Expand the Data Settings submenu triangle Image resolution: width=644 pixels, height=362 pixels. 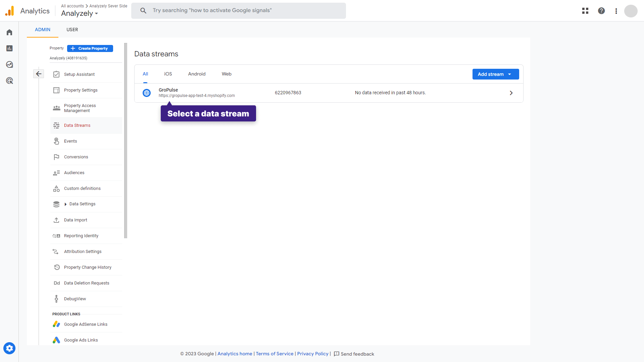pos(65,204)
